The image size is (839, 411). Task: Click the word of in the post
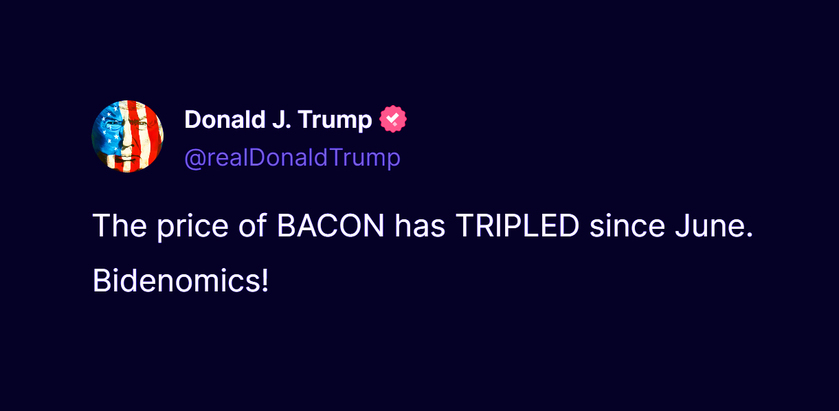coord(253,226)
